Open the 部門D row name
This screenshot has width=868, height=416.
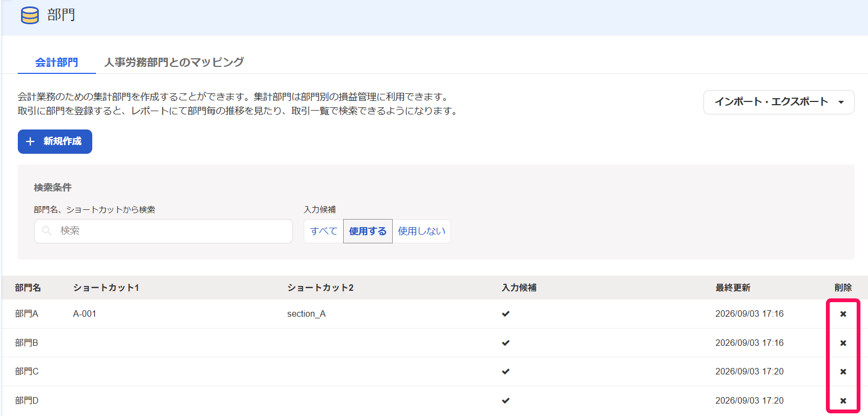27,401
